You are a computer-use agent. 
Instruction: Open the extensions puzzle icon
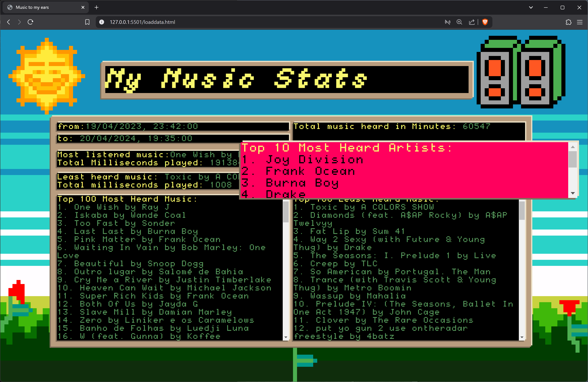pos(569,22)
